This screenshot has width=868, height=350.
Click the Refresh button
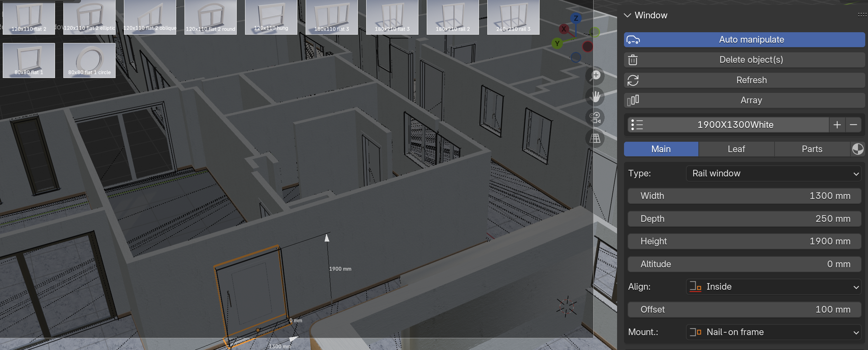click(x=744, y=80)
